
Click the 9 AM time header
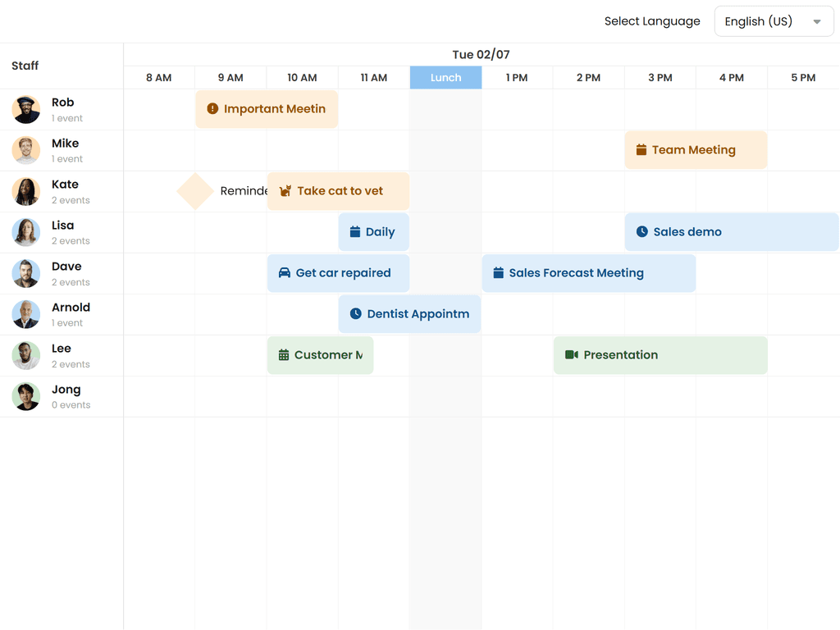[x=231, y=78]
